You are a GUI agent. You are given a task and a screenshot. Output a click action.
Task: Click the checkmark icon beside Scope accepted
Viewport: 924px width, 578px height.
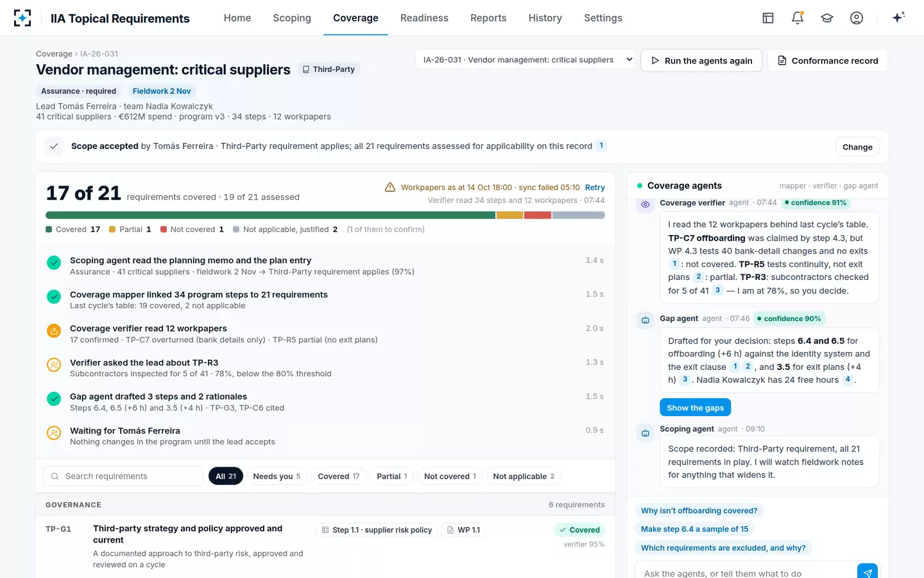[54, 146]
